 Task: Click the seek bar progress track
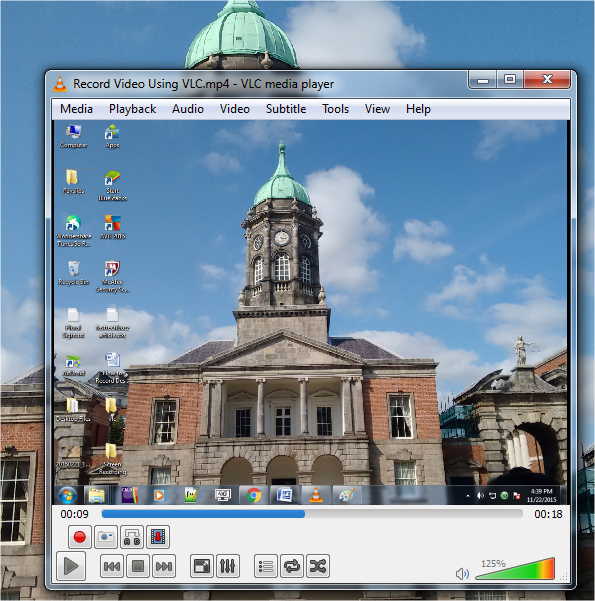coord(312,514)
